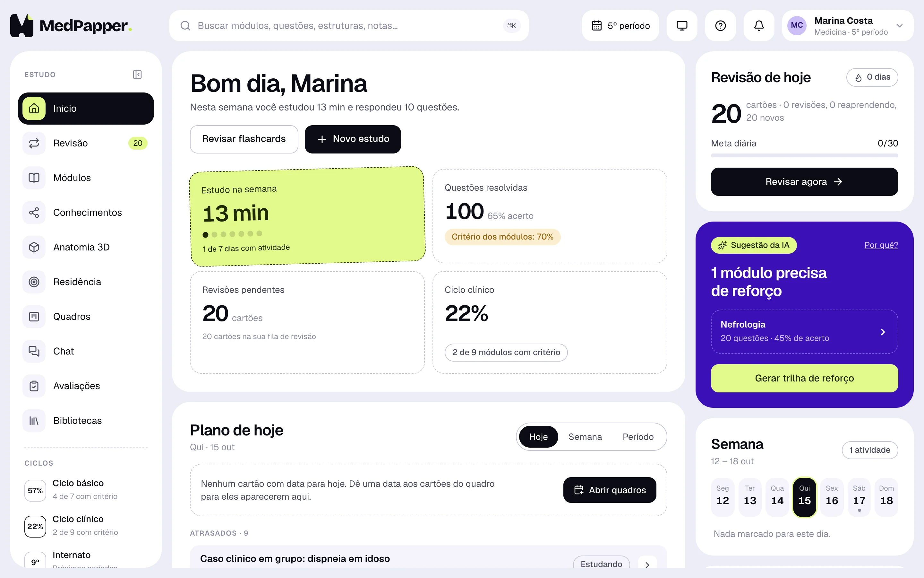
Task: Select Dom 18 in week calendar
Action: point(886,497)
